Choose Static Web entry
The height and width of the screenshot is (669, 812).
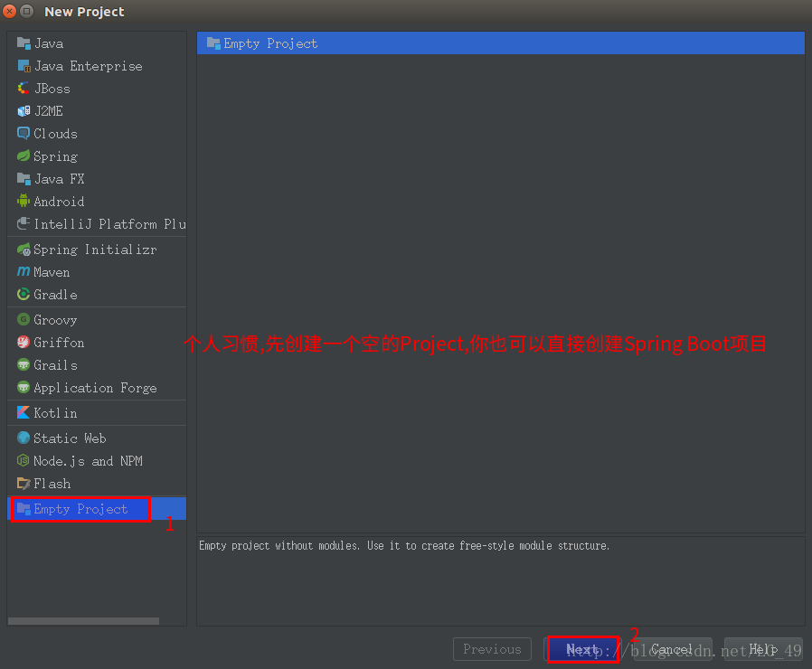pos(97,438)
